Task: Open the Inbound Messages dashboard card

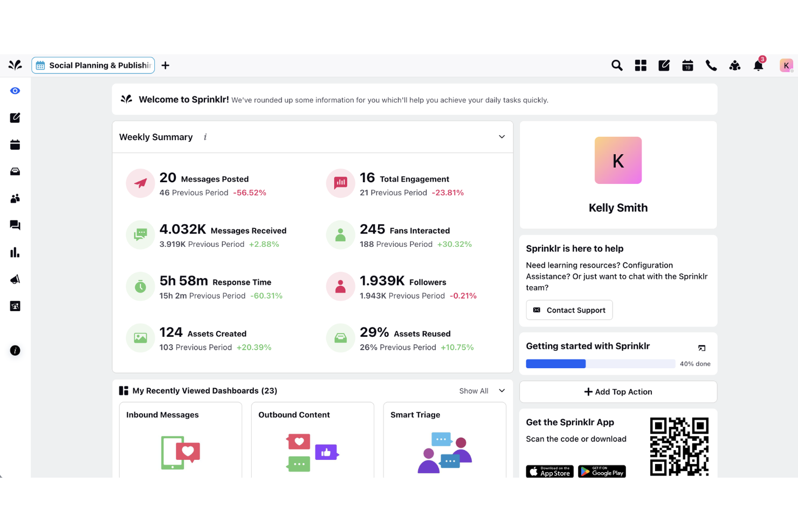Action: click(x=181, y=440)
